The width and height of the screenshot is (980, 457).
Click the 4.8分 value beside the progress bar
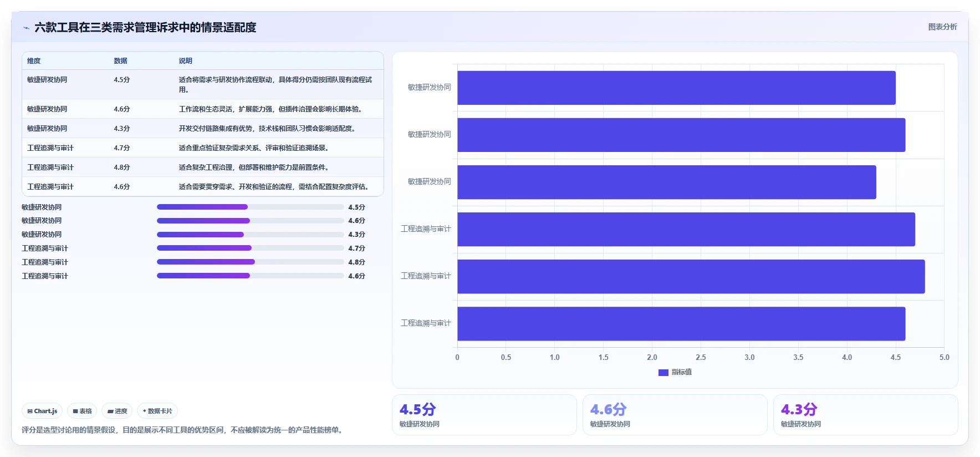pyautogui.click(x=356, y=262)
